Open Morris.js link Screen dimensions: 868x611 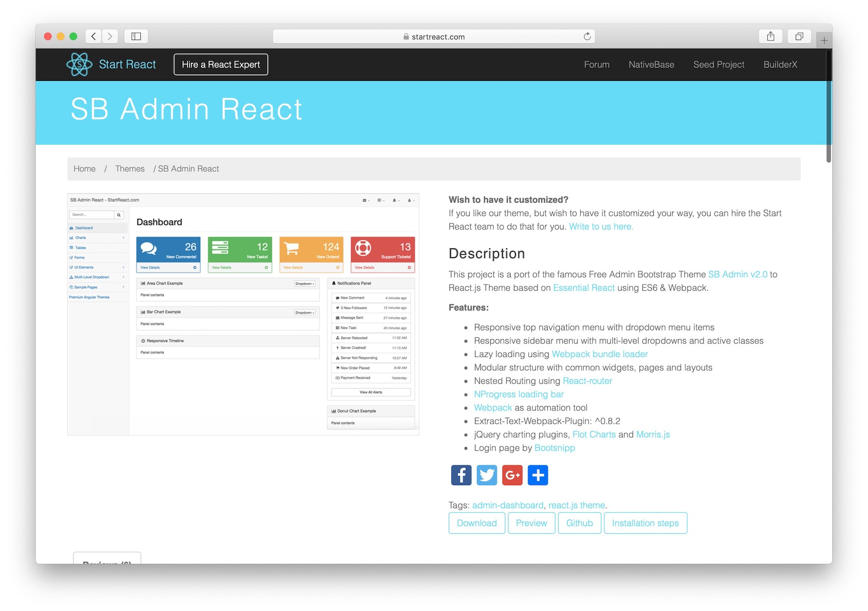(653, 434)
